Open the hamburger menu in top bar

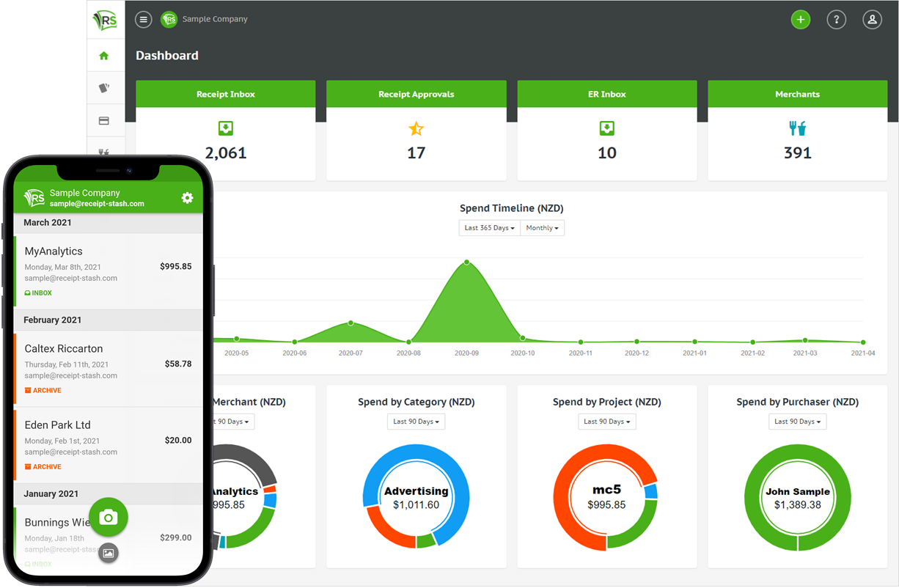tap(144, 20)
